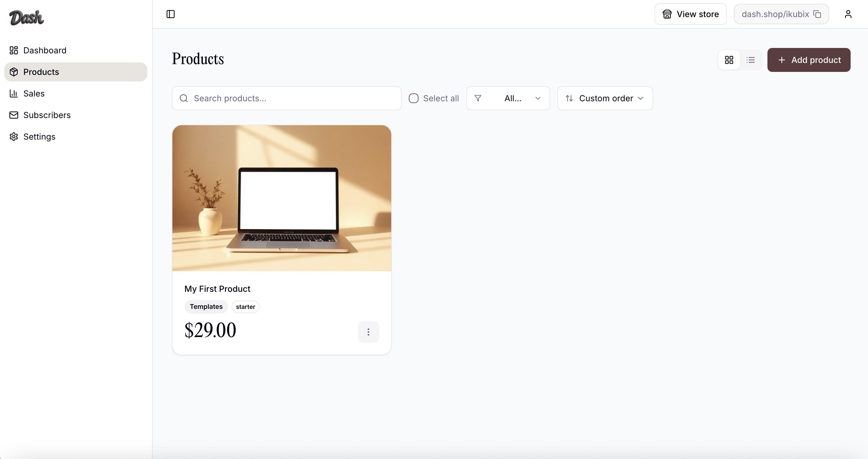Image resolution: width=868 pixels, height=459 pixels.
Task: Check the Select all checkbox
Action: [x=413, y=99]
